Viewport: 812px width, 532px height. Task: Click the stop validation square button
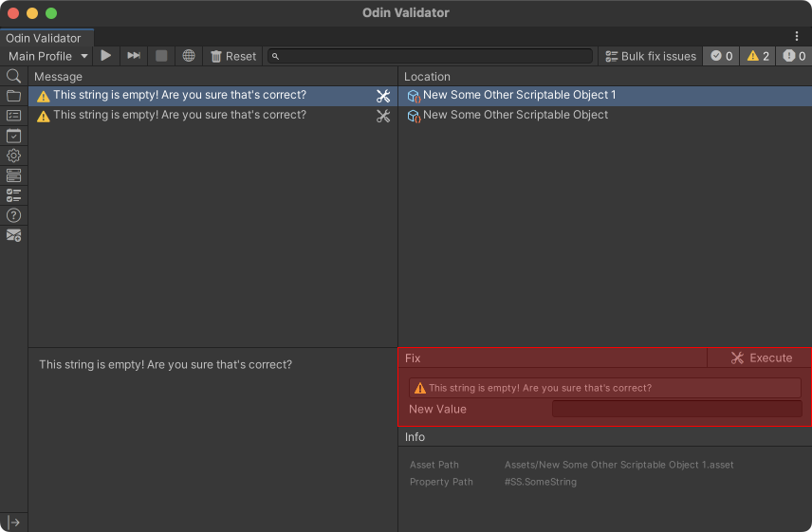[x=161, y=56]
